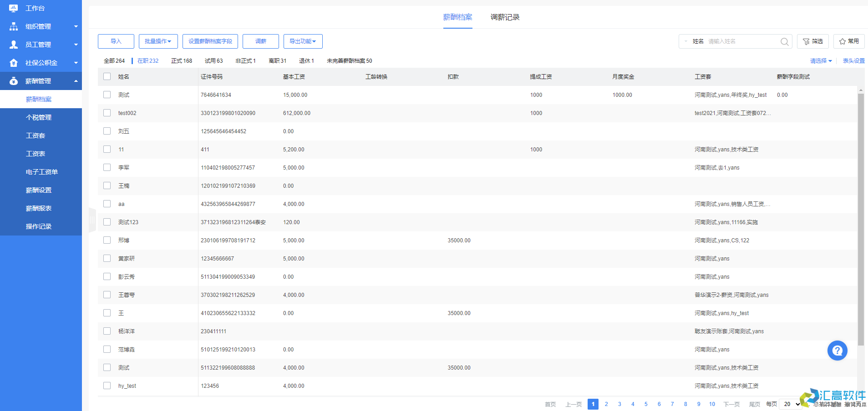Screen dimensions: 868x411
Task: Click the employee management person icon
Action: [x=14, y=45]
